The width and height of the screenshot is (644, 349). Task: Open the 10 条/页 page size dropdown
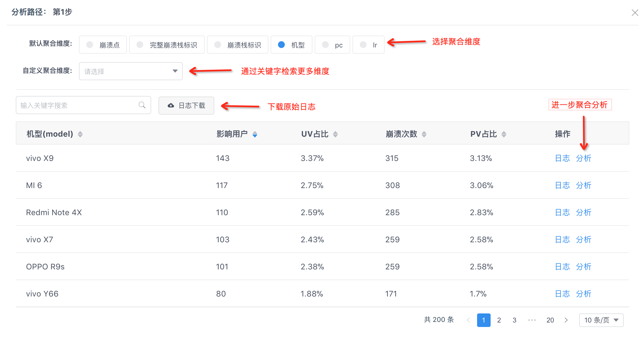[x=601, y=320]
